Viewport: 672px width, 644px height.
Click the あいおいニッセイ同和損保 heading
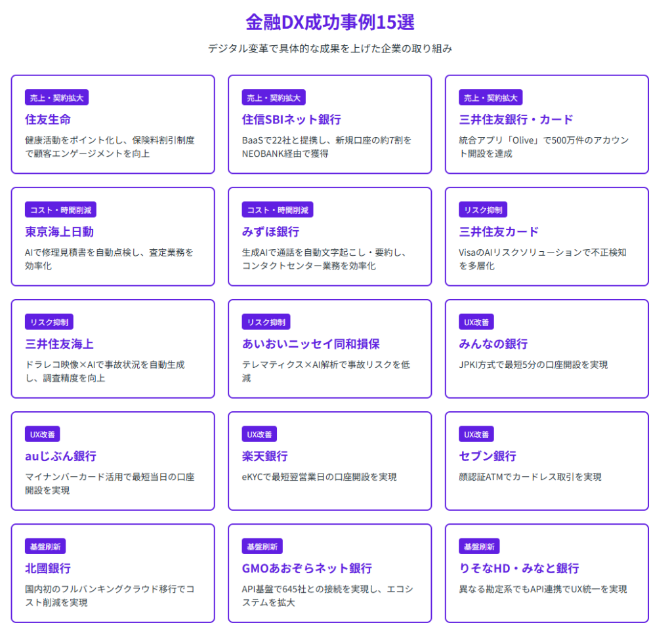coord(310,344)
